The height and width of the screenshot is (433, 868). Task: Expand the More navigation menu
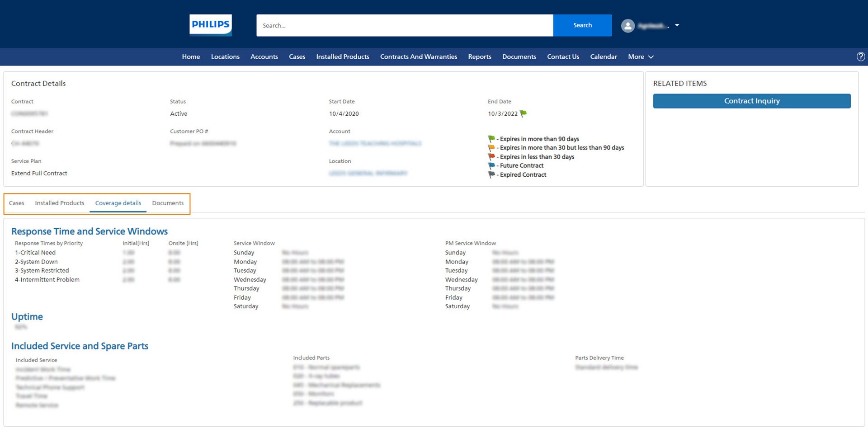tap(641, 56)
